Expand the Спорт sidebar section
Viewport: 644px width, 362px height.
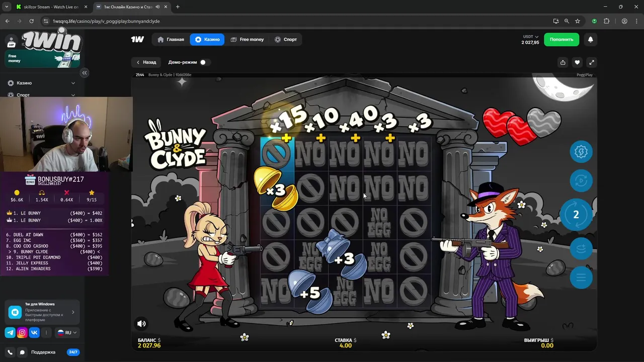tap(41, 95)
